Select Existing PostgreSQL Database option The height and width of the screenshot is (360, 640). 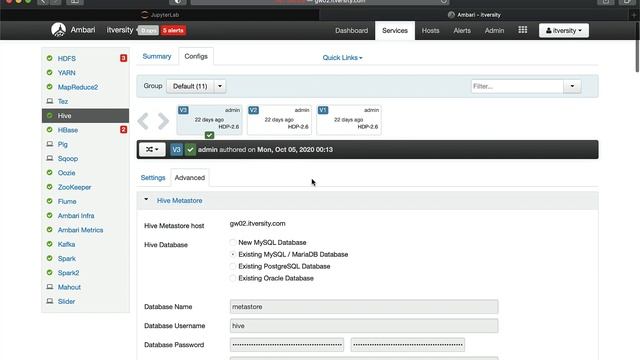[x=233, y=266]
